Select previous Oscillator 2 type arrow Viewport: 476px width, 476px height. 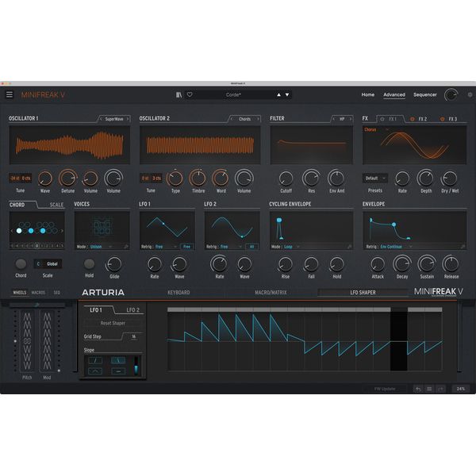pyautogui.click(x=232, y=119)
